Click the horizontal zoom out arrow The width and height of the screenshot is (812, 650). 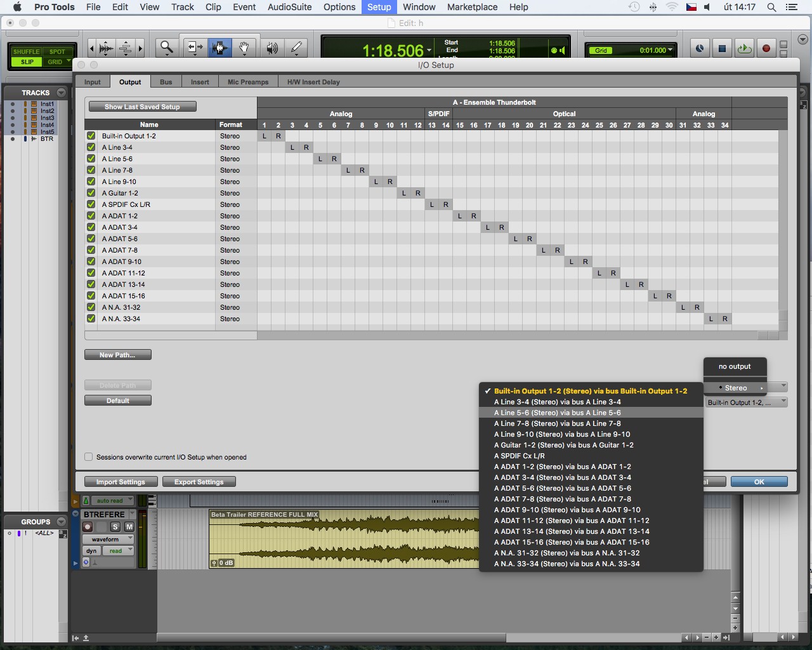(x=92, y=48)
